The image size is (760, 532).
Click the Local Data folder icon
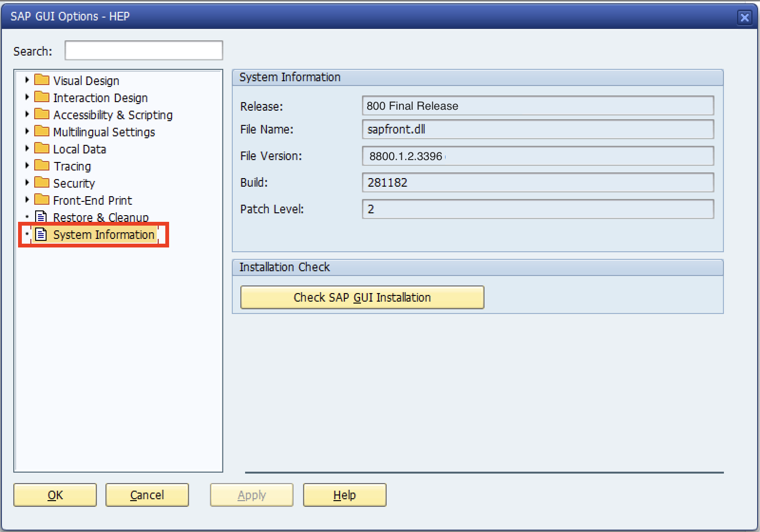coord(42,148)
